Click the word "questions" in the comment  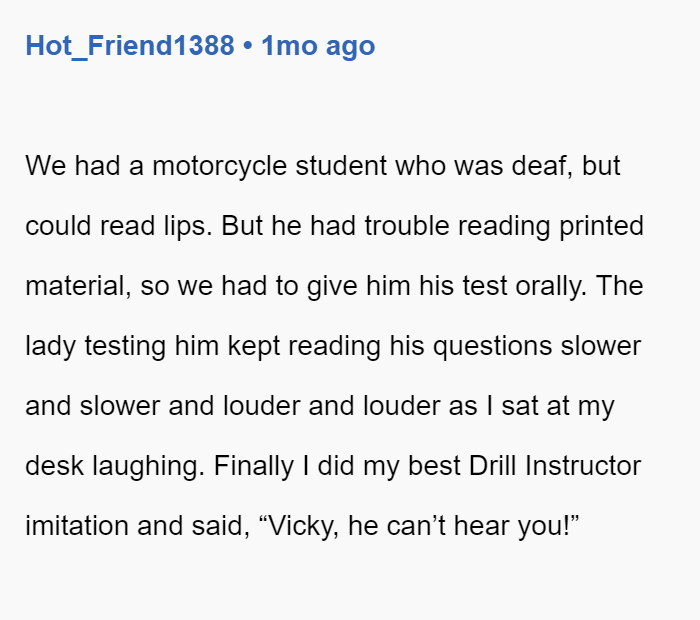(493, 347)
